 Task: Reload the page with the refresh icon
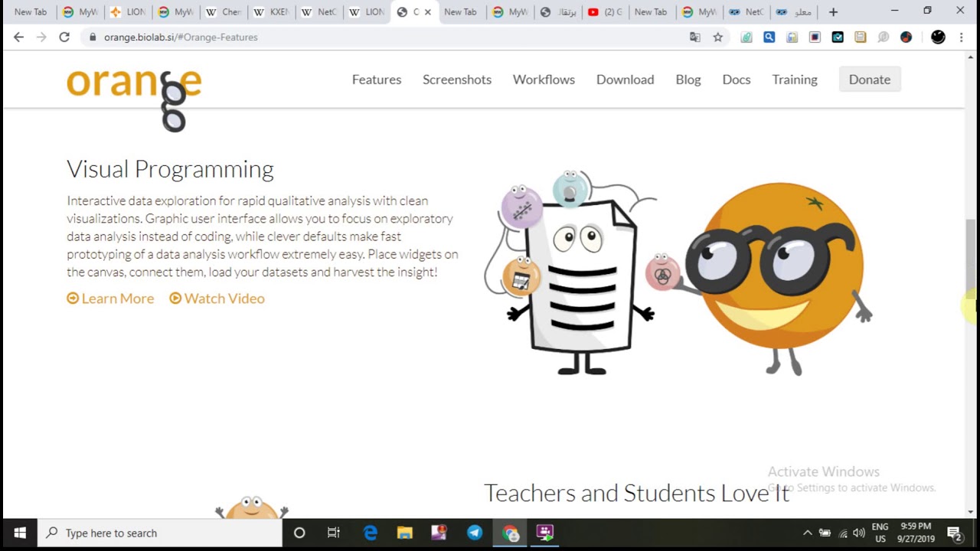coord(64,37)
